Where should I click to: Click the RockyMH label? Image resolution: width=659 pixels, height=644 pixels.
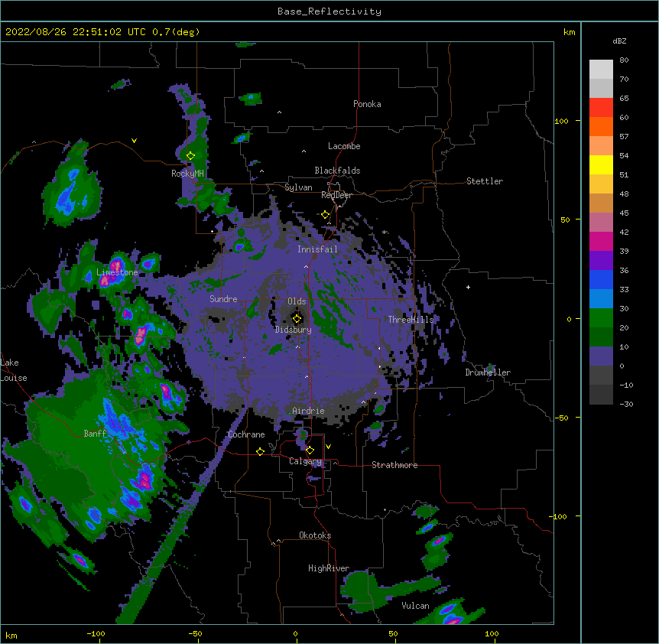(x=187, y=174)
